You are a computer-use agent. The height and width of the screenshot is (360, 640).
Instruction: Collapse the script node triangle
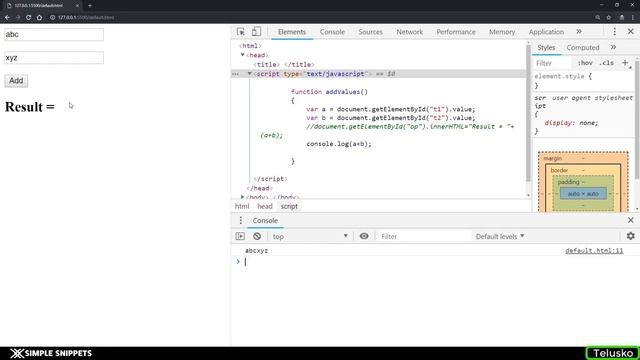249,74
